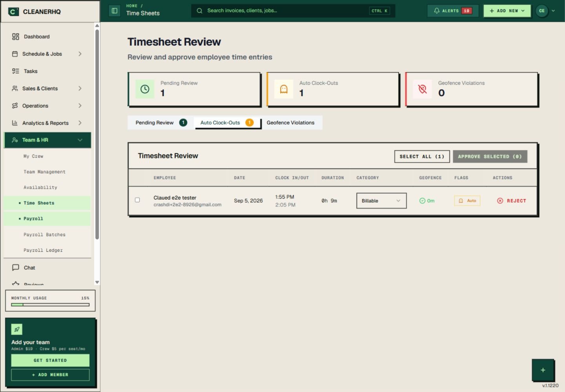565x392 pixels.
Task: Click the Approve Selected button
Action: (x=490, y=156)
